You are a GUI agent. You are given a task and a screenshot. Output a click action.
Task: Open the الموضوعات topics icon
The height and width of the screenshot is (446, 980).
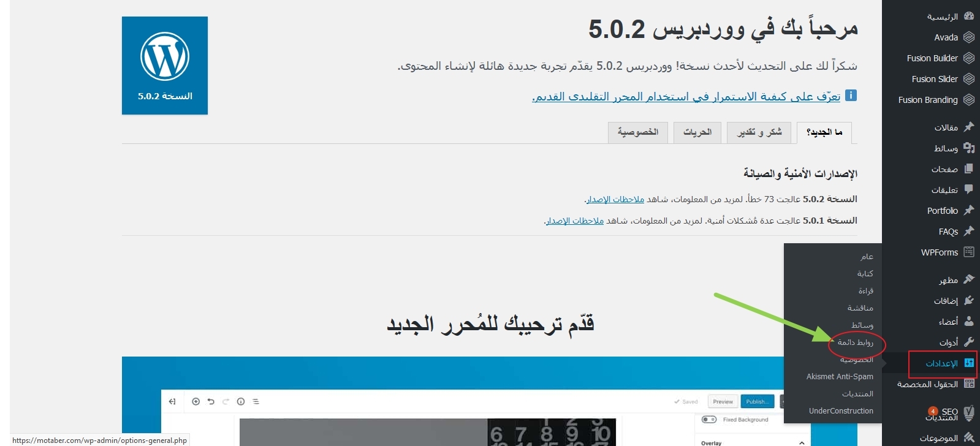point(968,437)
